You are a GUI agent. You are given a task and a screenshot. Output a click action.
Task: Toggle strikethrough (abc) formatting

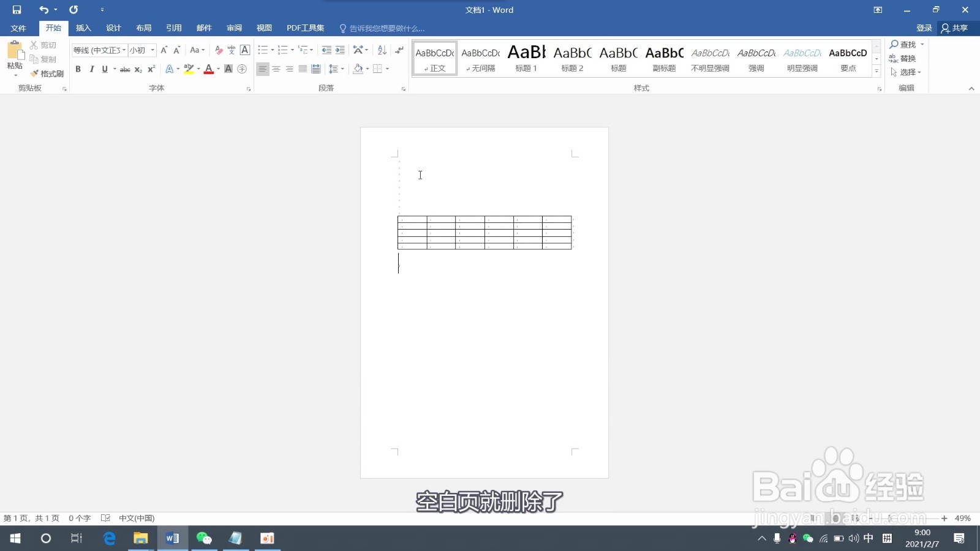[x=125, y=69]
